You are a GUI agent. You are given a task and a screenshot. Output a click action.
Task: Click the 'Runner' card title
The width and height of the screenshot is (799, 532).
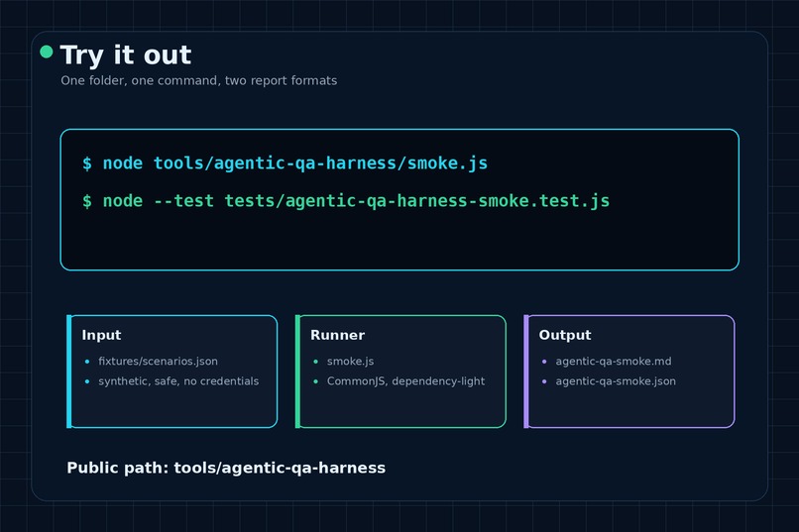point(337,335)
